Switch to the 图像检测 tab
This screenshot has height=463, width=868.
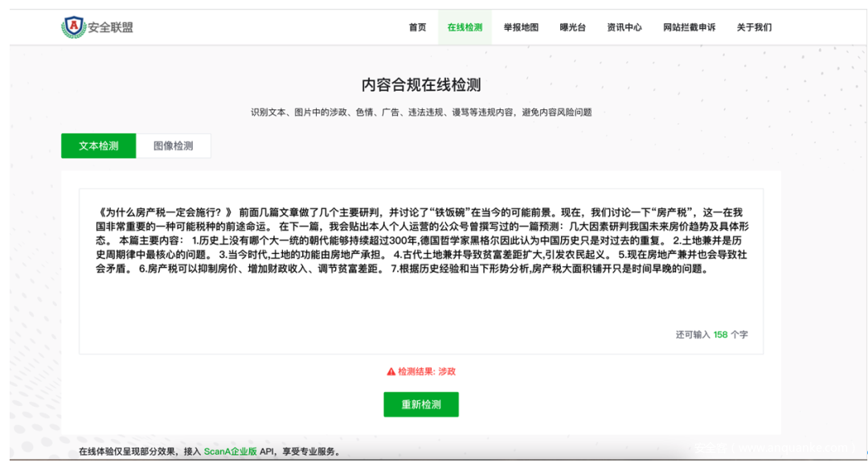click(174, 146)
